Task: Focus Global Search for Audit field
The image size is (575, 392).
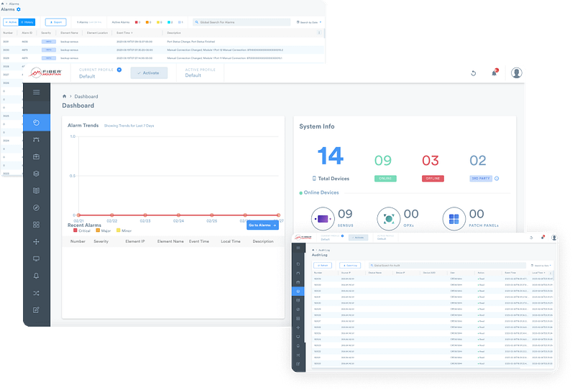Action: 447,265
